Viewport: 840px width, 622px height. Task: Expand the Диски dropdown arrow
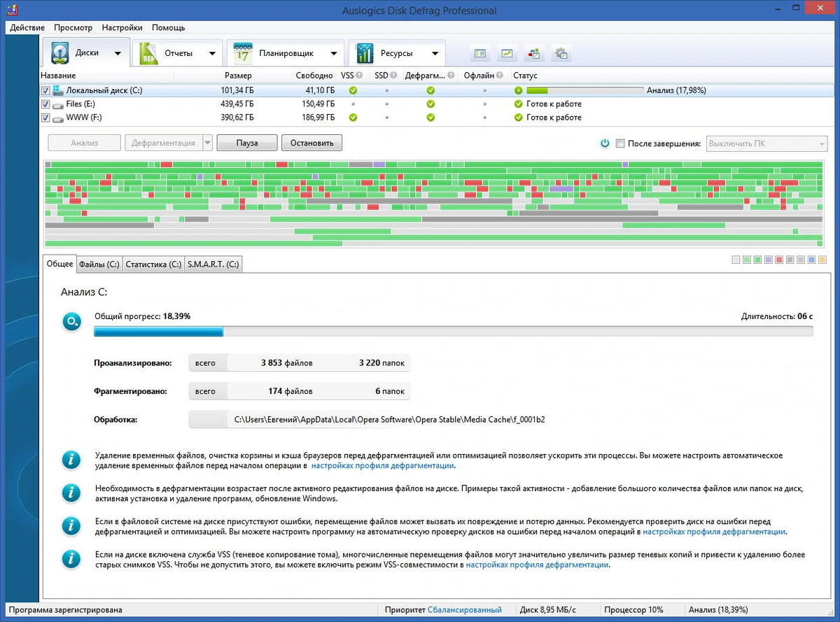pos(118,53)
